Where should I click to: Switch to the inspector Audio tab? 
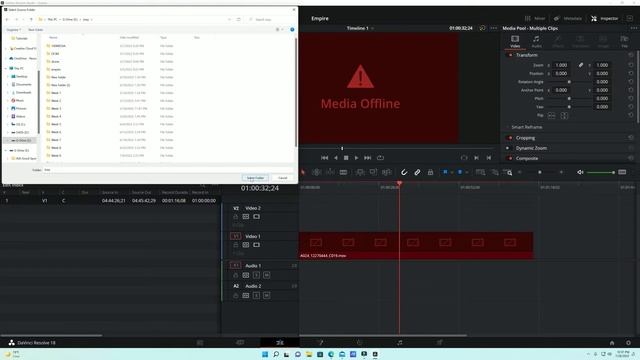(536, 41)
